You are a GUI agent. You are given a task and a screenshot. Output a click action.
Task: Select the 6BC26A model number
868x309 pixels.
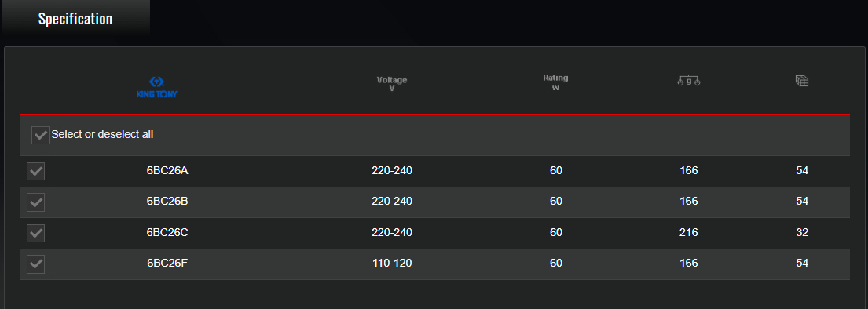pos(168,171)
